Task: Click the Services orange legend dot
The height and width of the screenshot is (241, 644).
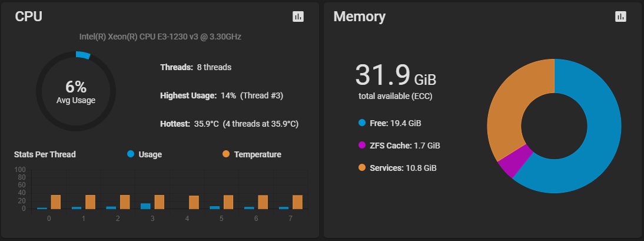Action: 362,168
